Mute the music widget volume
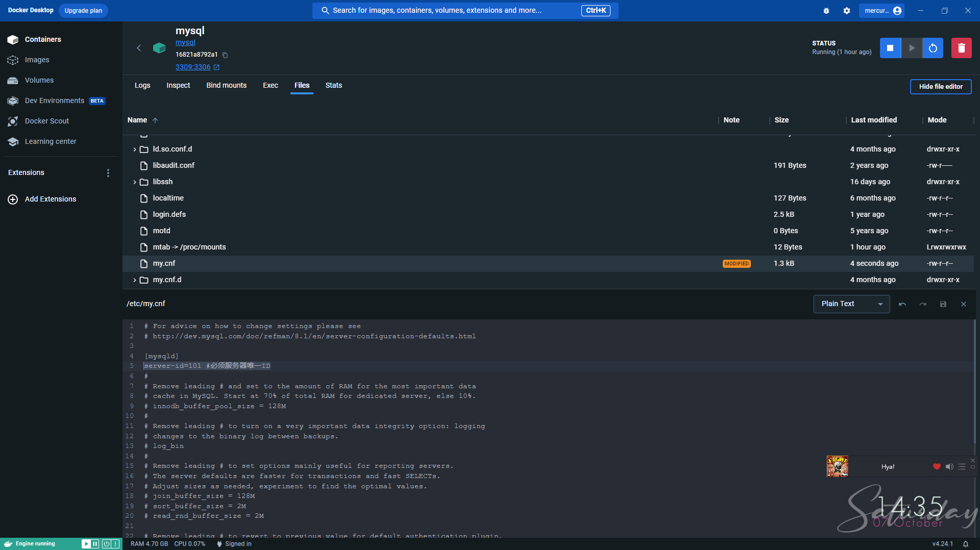The image size is (980, 550). pos(949,467)
